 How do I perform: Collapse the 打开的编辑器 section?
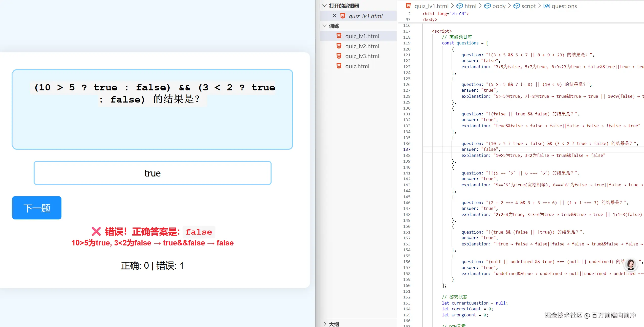pos(324,6)
